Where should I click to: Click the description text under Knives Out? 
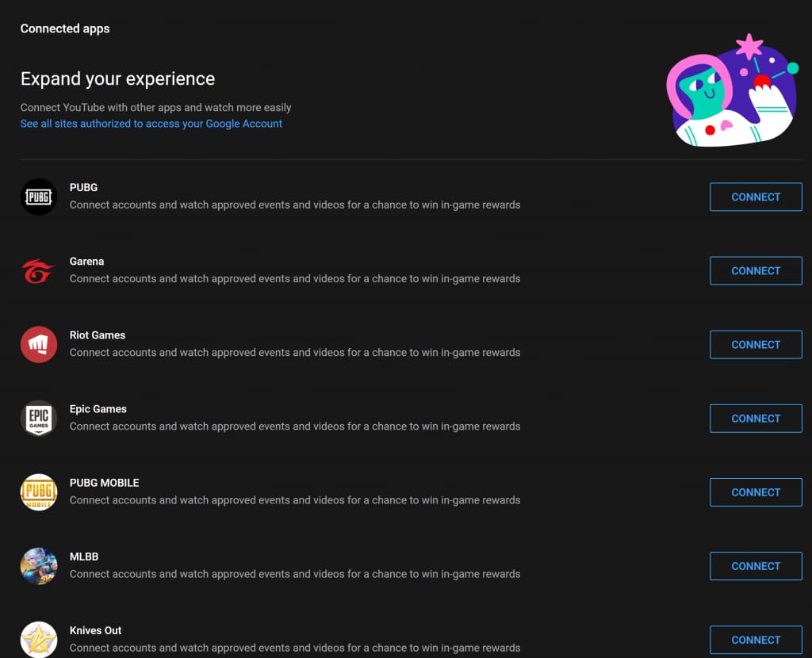point(295,648)
